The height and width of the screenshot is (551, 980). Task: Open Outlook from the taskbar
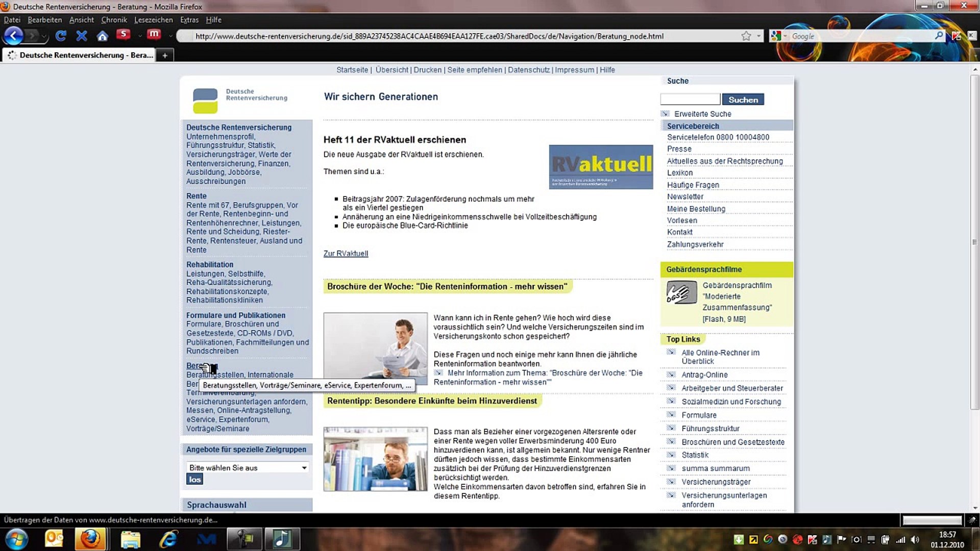coord(54,539)
